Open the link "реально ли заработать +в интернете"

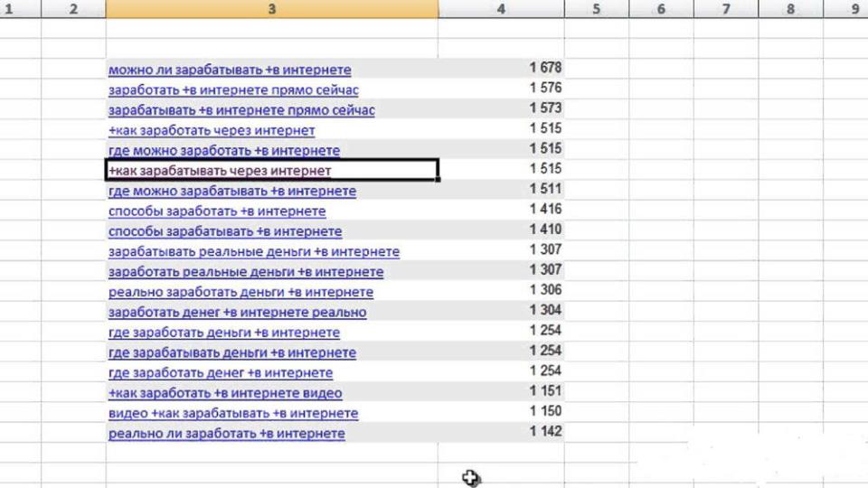point(226,434)
